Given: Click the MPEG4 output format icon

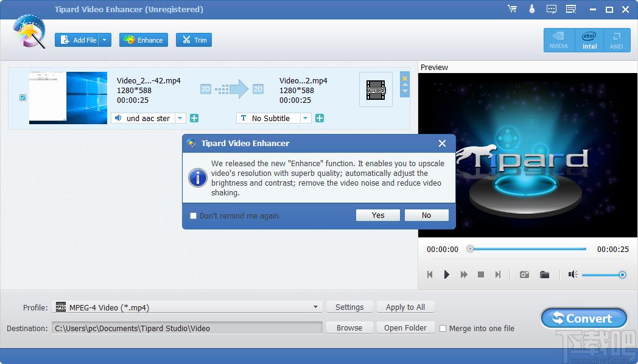Looking at the screenshot, I should tap(376, 89).
